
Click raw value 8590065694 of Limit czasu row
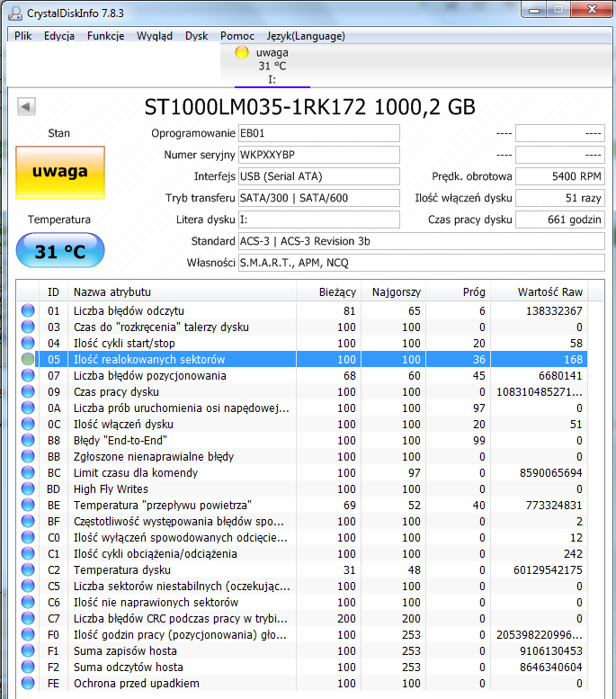(x=551, y=472)
